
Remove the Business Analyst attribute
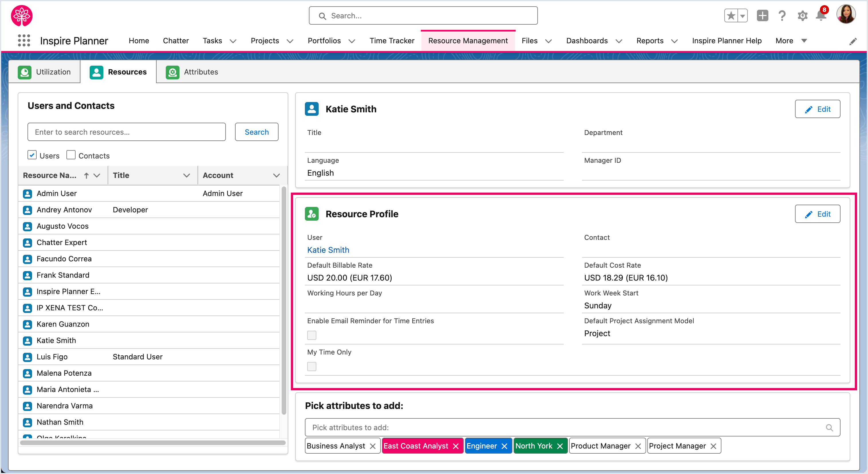coord(373,446)
